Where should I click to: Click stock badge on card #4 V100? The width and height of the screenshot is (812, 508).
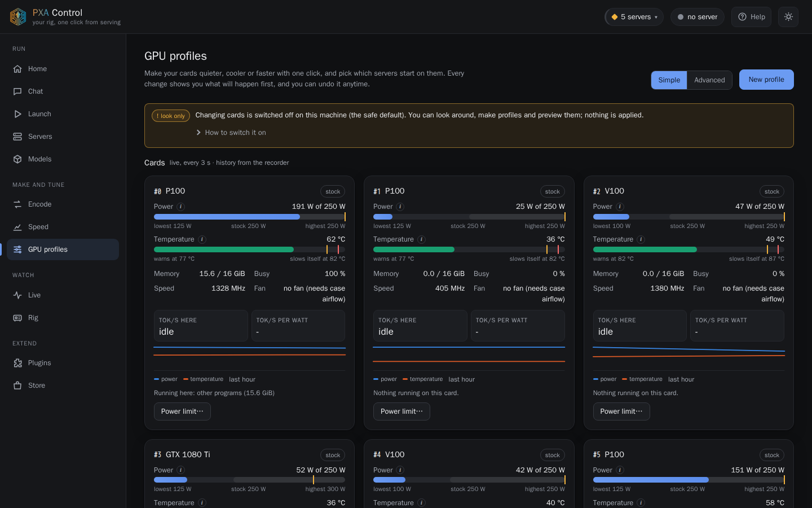tap(553, 455)
